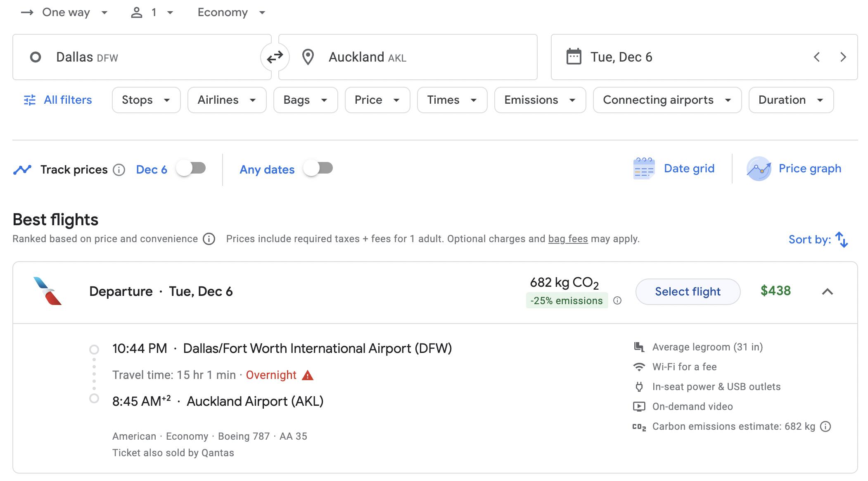Click the swap origin/destination icon

[274, 57]
